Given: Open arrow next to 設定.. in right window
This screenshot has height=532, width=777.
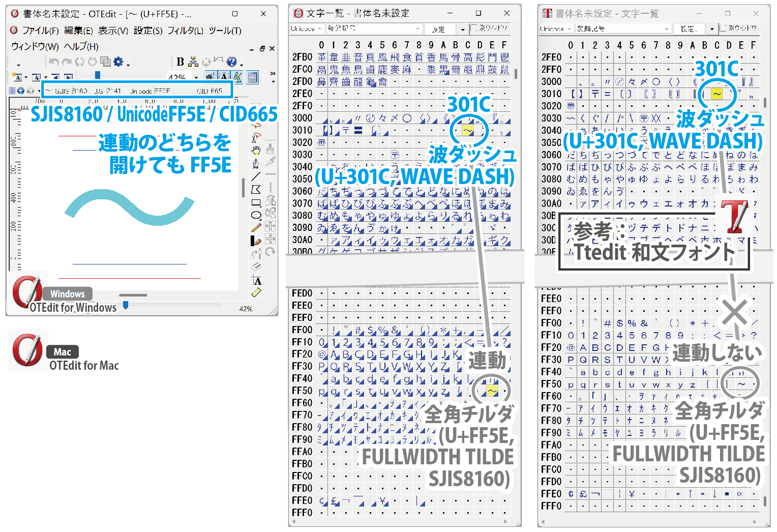Looking at the screenshot, I should coord(712,29).
